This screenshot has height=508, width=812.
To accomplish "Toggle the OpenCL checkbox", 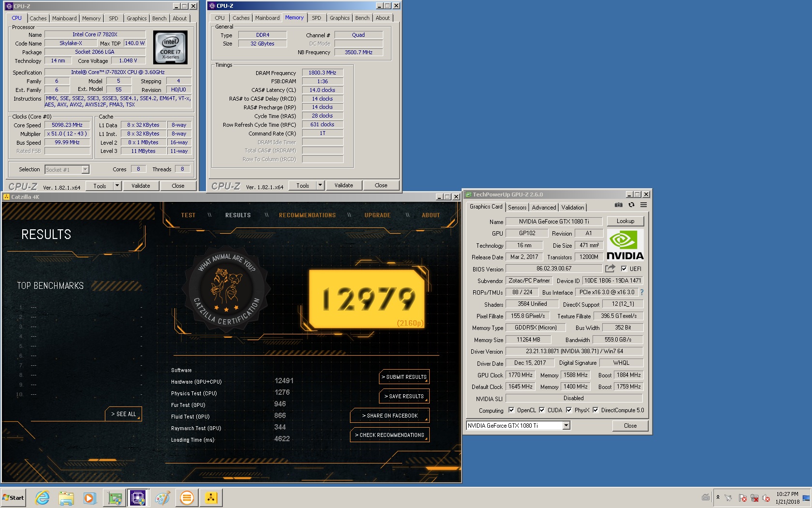I will [x=511, y=410].
